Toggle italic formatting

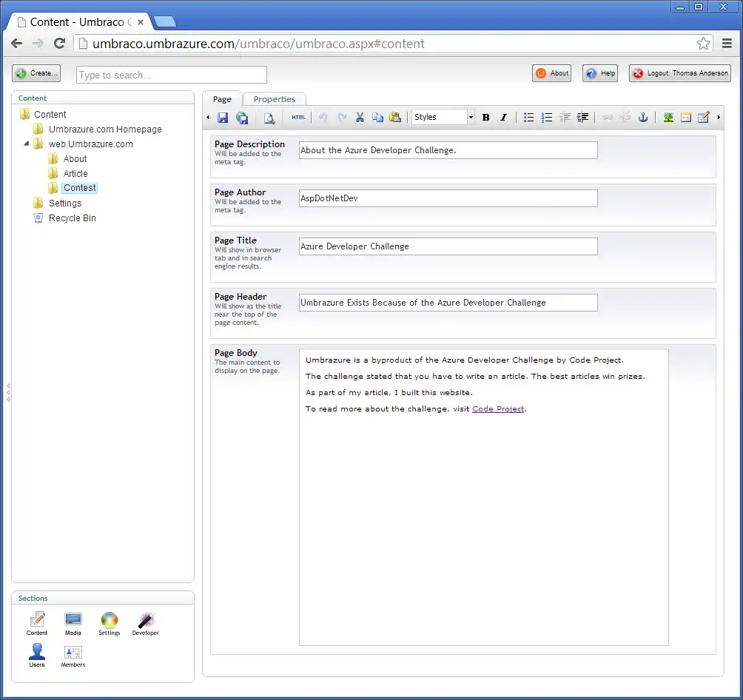(x=504, y=118)
